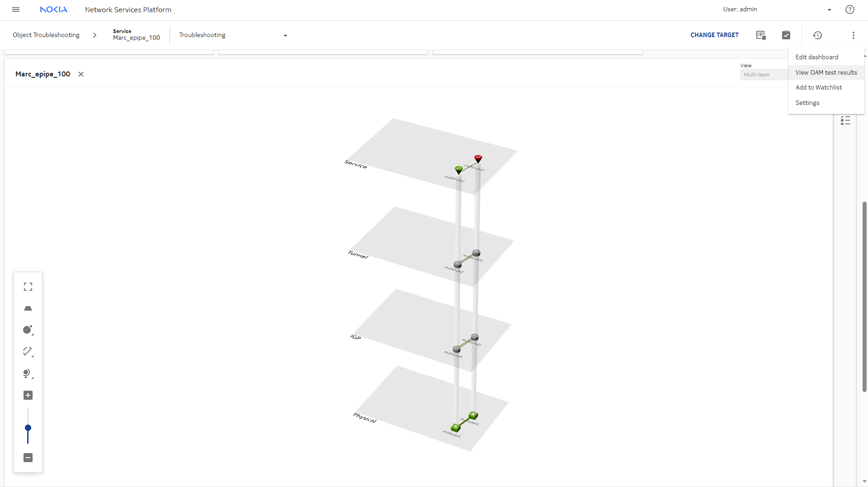This screenshot has height=487, width=868.
Task: Click the fit-to-screen icon in map toolbar
Action: [x=28, y=287]
